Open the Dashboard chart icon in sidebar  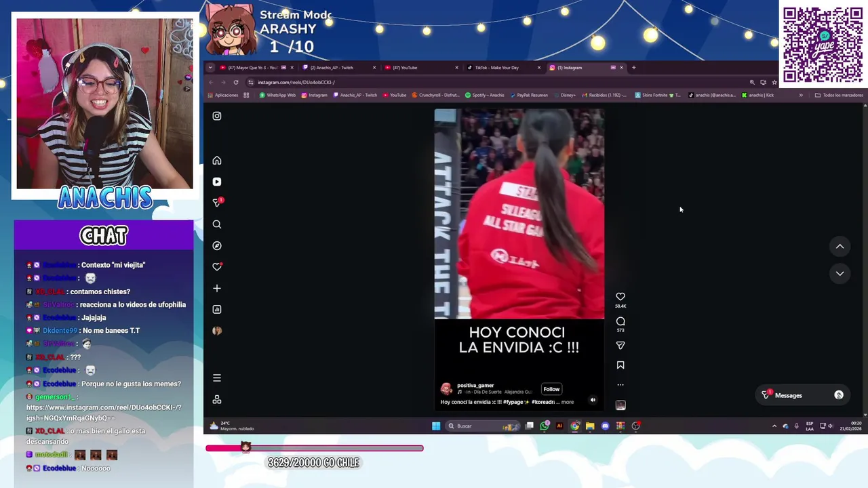217,309
